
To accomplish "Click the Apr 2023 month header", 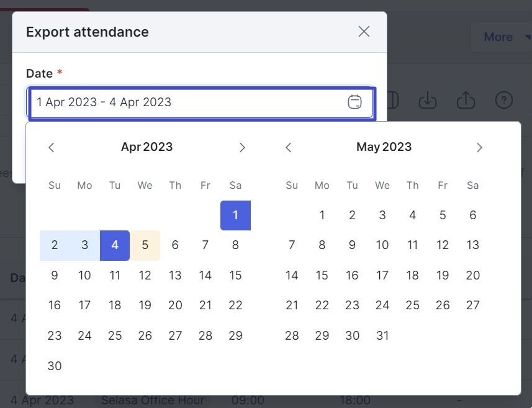I will point(147,147).
